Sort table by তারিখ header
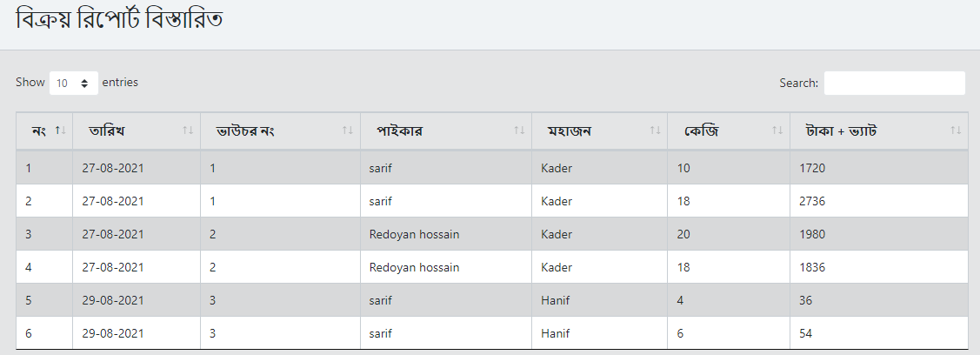 point(107,131)
